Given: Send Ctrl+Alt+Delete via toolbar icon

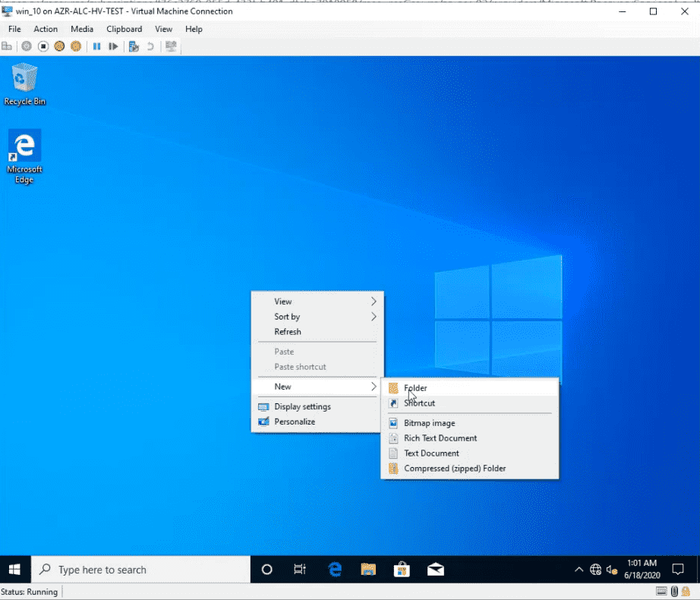Looking at the screenshot, I should click(7, 46).
